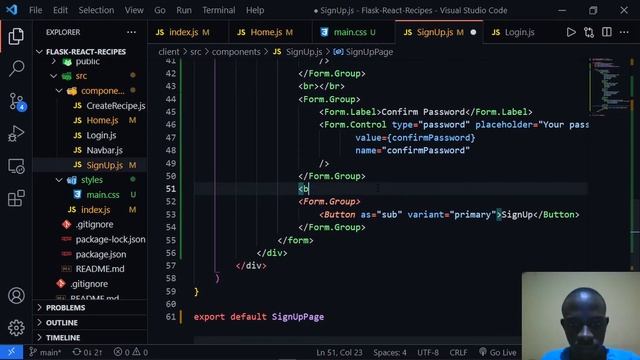Place cursor on line 61 export statement

(x=259, y=317)
